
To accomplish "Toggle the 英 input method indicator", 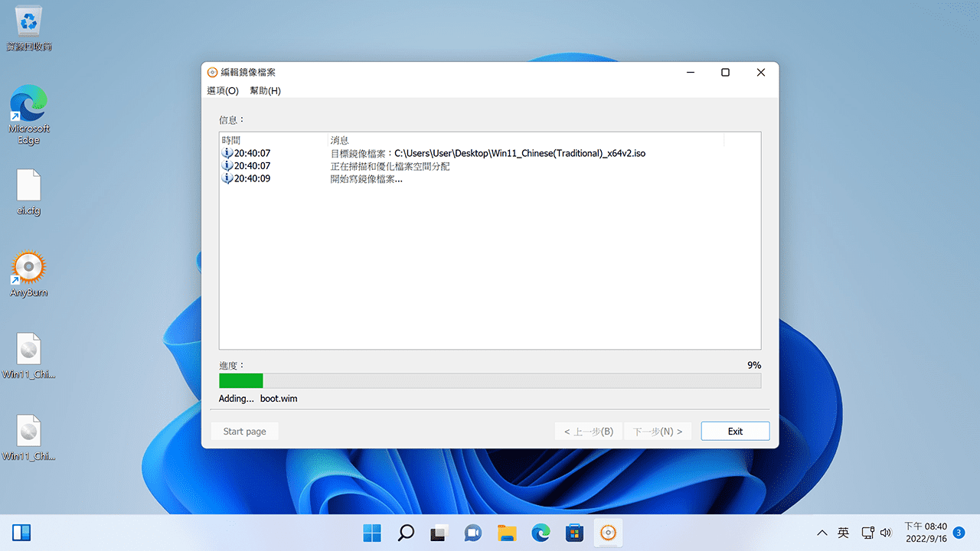I will pyautogui.click(x=843, y=533).
